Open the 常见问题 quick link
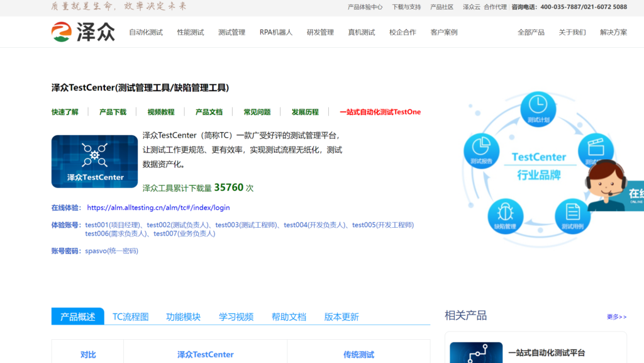The height and width of the screenshot is (363, 644). pos(257,112)
